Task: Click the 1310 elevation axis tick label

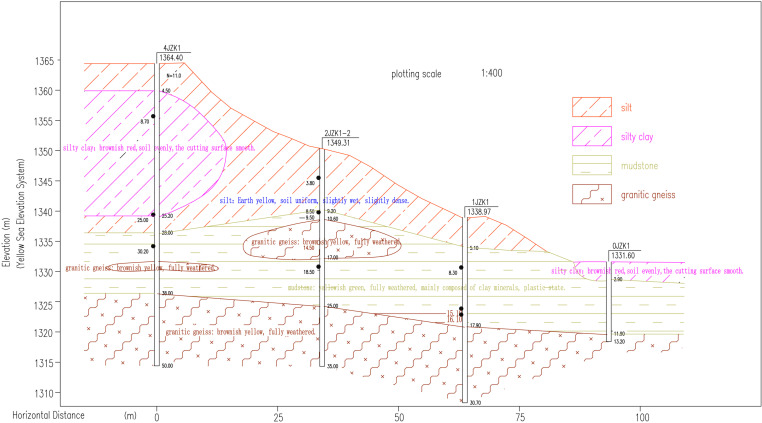Action: coord(44,393)
